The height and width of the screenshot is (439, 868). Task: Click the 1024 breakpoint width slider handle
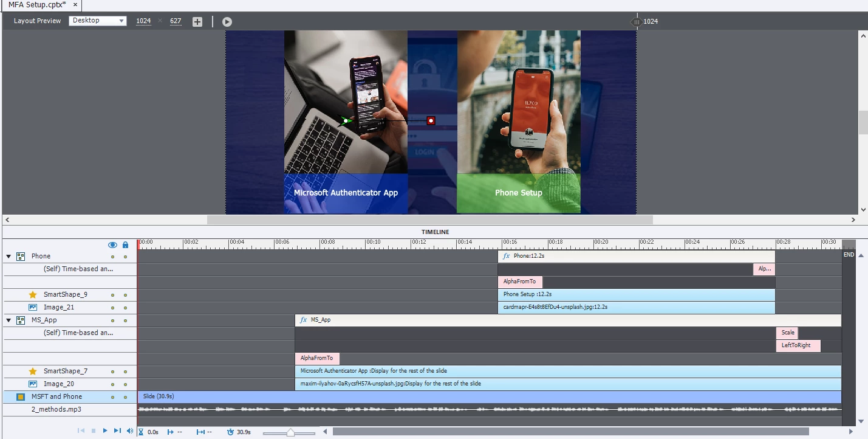(x=636, y=21)
